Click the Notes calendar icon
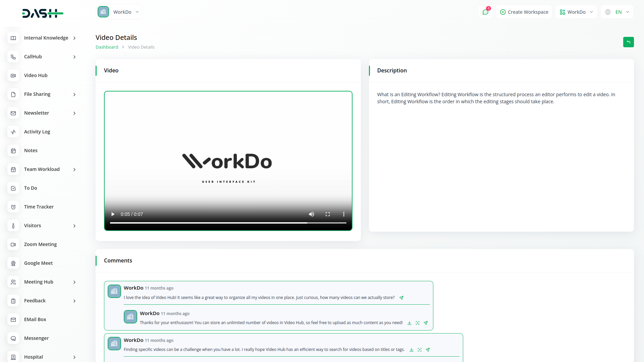The width and height of the screenshot is (644, 362). pyautogui.click(x=13, y=151)
